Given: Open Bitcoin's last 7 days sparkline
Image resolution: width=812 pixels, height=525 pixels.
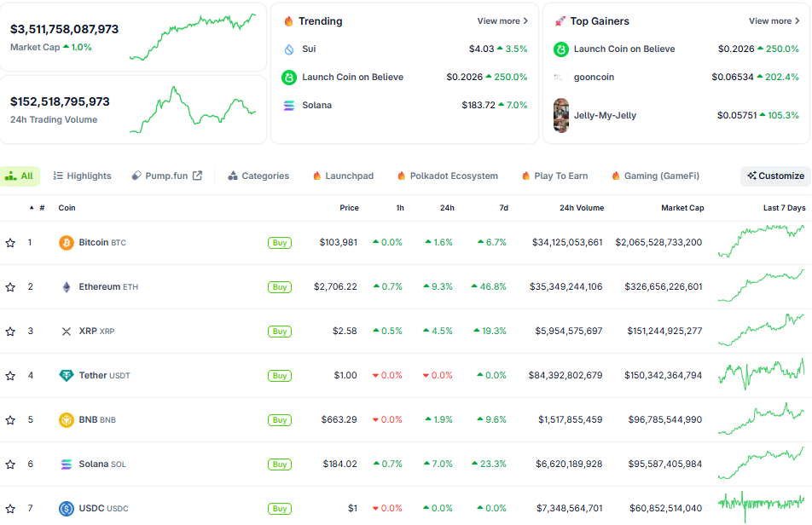Looking at the screenshot, I should click(761, 241).
